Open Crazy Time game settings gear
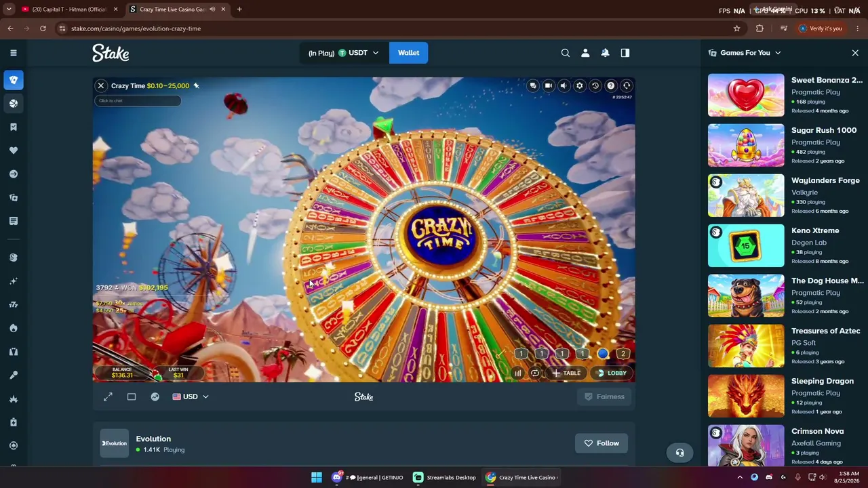This screenshot has height=488, width=868. pyautogui.click(x=580, y=86)
